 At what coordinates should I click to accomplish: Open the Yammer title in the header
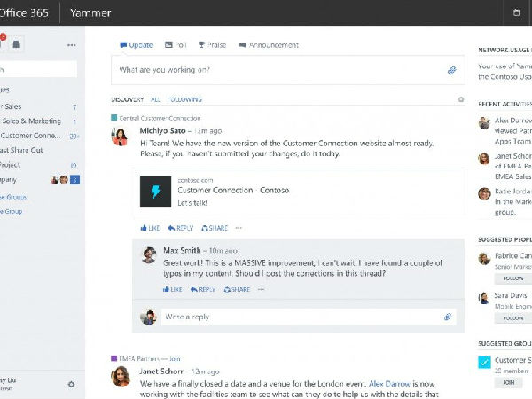pos(90,13)
